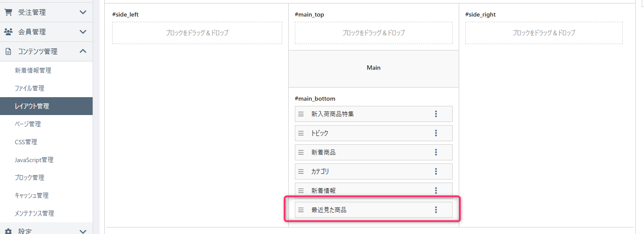644x234 pixels.
Task: Go to ブロック管理 page
Action: coord(30,178)
